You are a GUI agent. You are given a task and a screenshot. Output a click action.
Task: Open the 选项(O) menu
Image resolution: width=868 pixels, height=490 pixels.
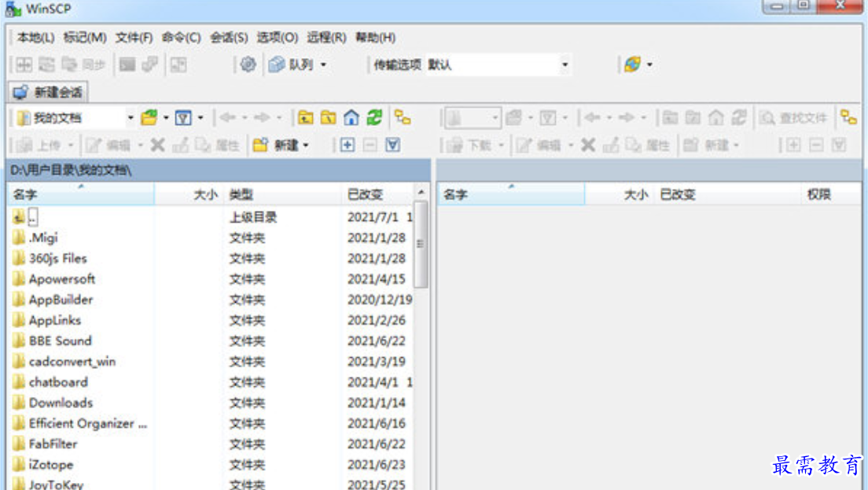point(278,38)
